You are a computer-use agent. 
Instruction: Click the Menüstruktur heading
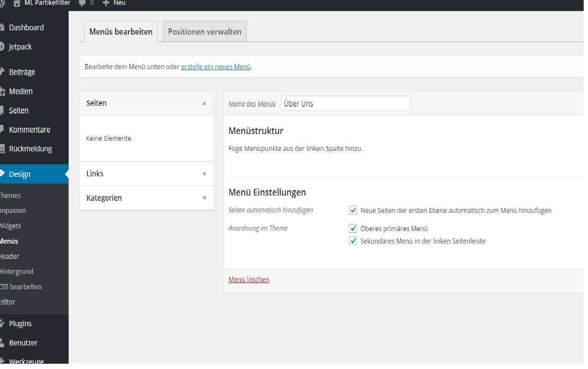tap(256, 131)
